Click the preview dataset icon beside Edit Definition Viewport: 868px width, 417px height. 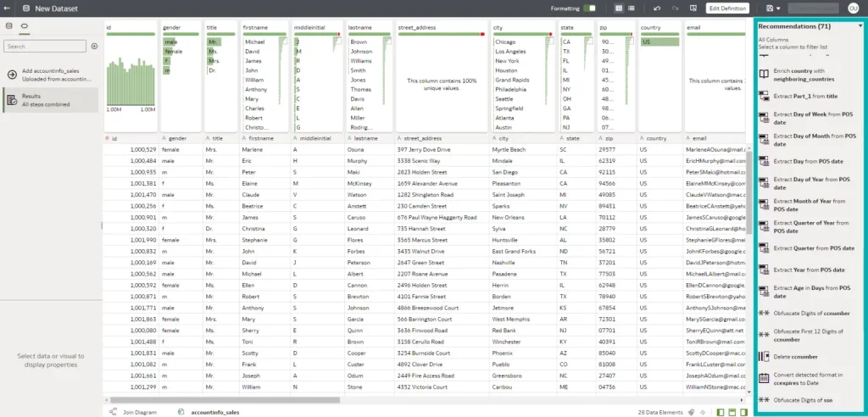695,8
